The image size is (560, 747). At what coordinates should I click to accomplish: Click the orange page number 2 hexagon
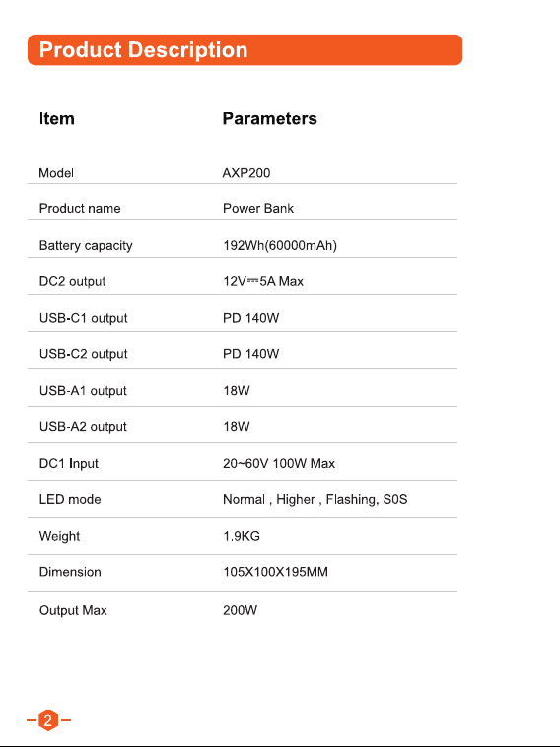pyautogui.click(x=48, y=719)
